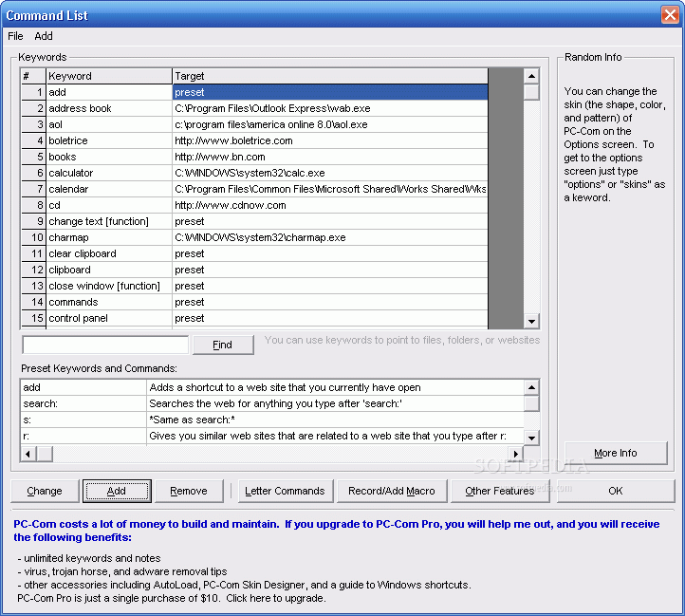Click 'Click here to upgrade' link
Image resolution: width=685 pixels, height=616 pixels.
(276, 598)
